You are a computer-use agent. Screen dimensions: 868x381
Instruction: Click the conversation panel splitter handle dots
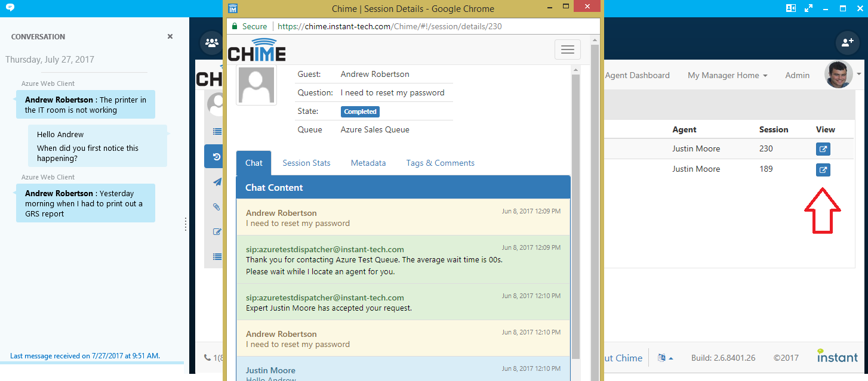(186, 224)
